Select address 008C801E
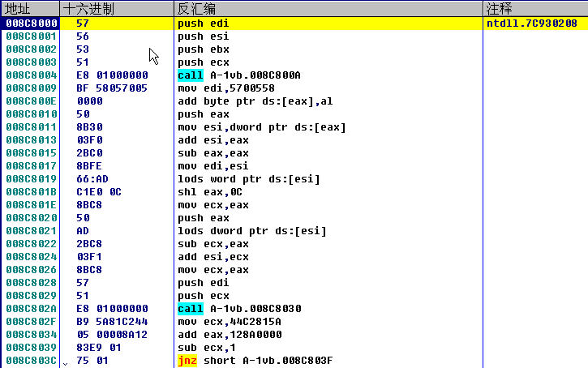The image size is (588, 368). pyautogui.click(x=32, y=205)
